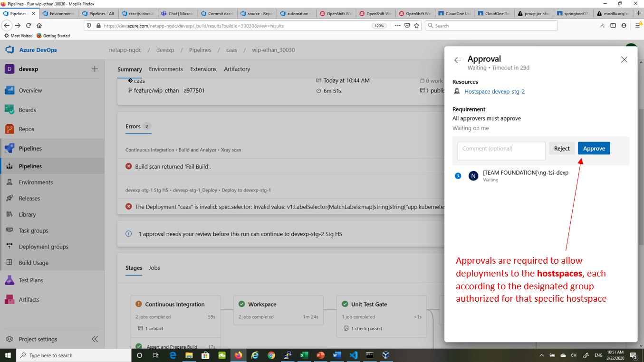Viewport: 644px width, 362px height.
Task: Open Project settings
Action: pos(38,339)
